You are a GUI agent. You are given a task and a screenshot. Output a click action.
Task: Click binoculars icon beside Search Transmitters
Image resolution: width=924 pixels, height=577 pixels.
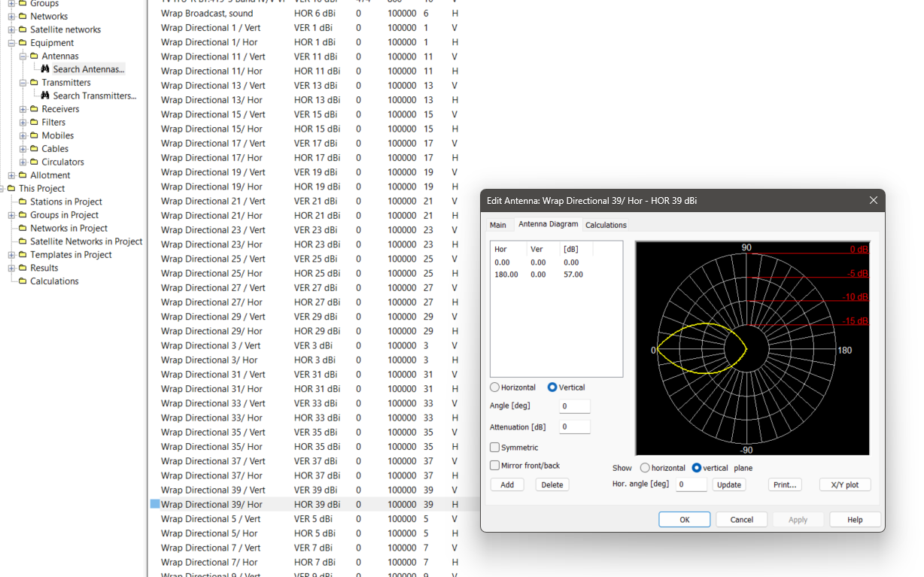[x=45, y=96]
